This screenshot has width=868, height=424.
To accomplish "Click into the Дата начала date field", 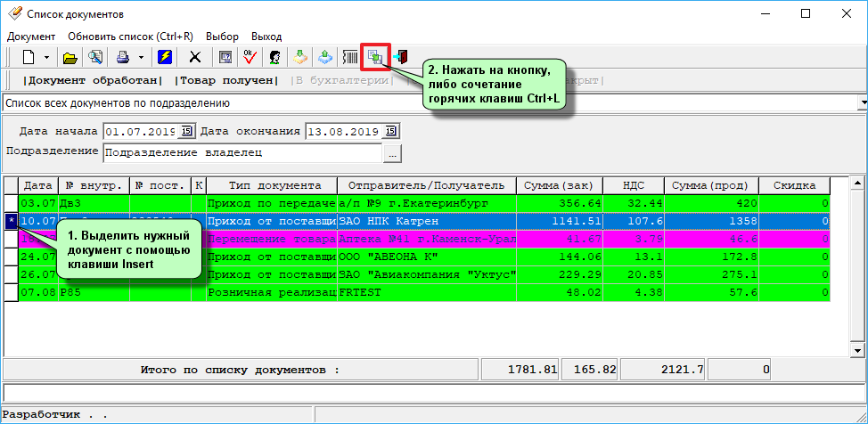I will point(141,132).
